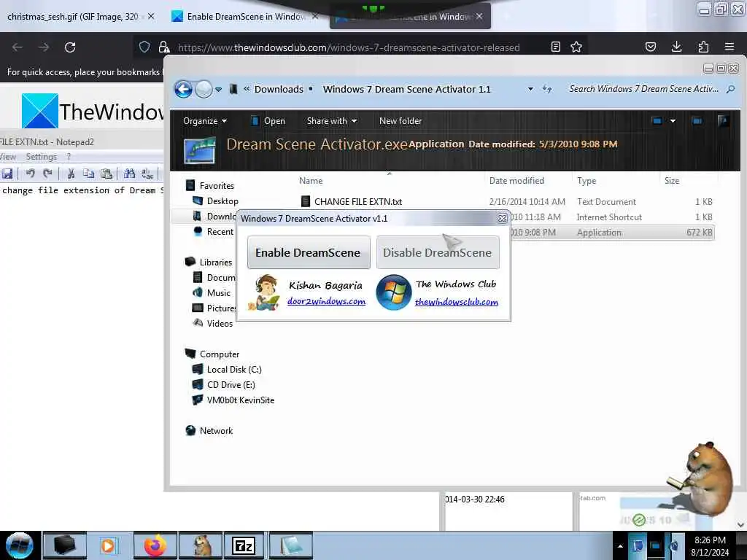Sort by the Type column header

coord(587,181)
